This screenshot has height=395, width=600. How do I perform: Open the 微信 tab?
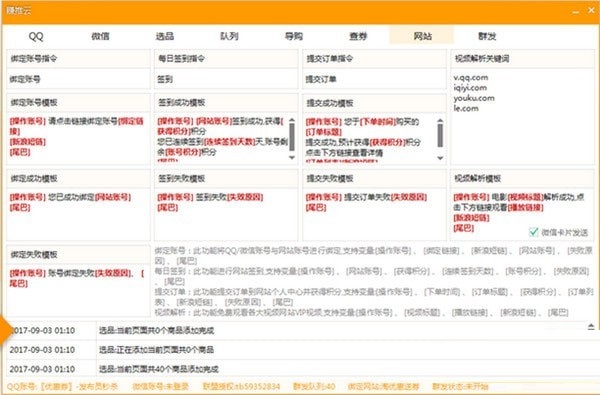pos(100,36)
